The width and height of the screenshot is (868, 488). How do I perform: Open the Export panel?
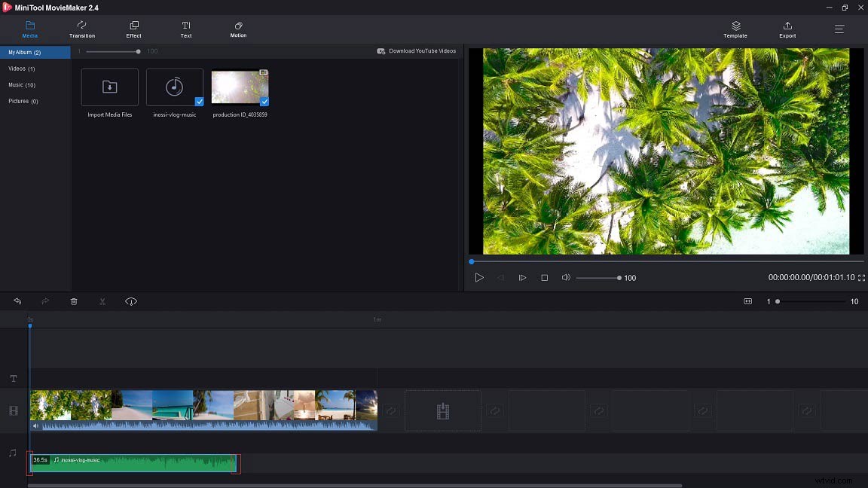(787, 30)
